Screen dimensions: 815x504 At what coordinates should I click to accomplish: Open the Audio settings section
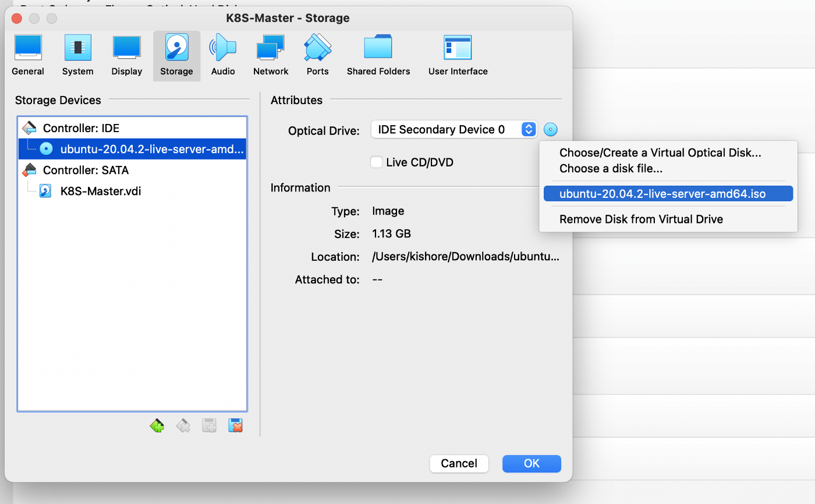pyautogui.click(x=223, y=56)
